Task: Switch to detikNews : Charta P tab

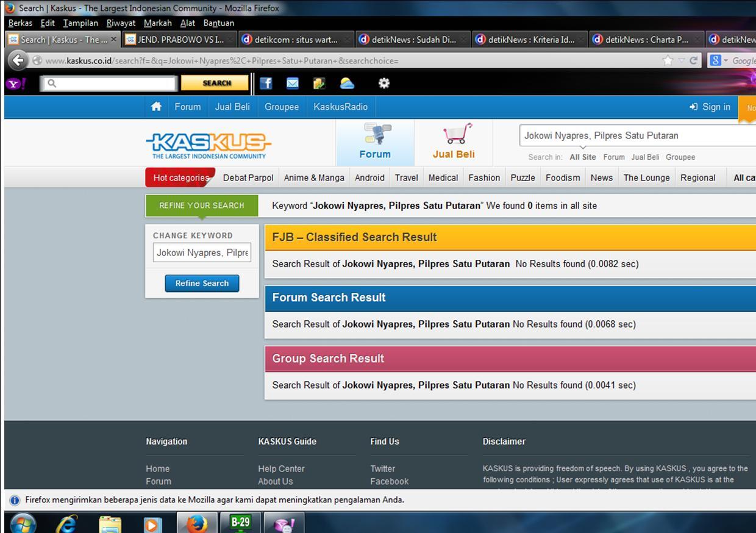Action: (647, 40)
